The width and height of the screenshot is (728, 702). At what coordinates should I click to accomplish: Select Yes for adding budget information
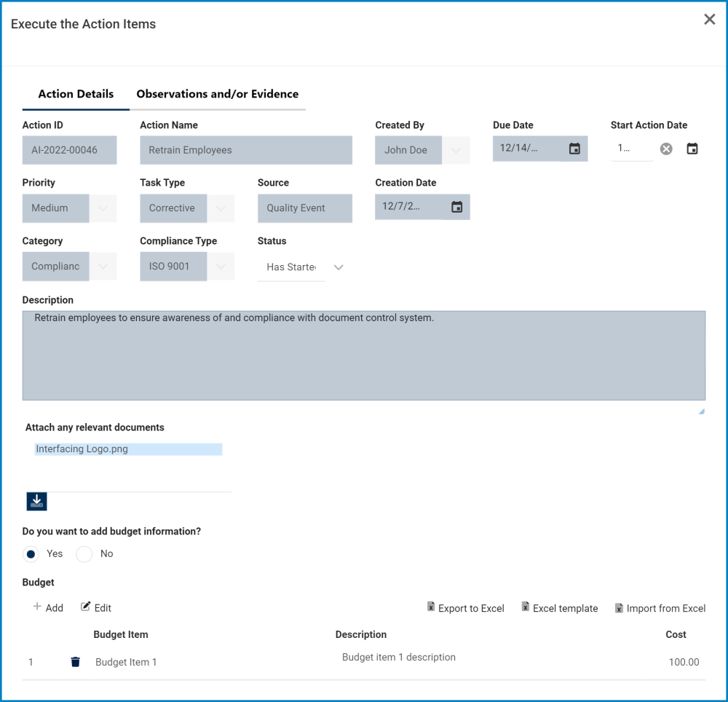click(x=31, y=554)
